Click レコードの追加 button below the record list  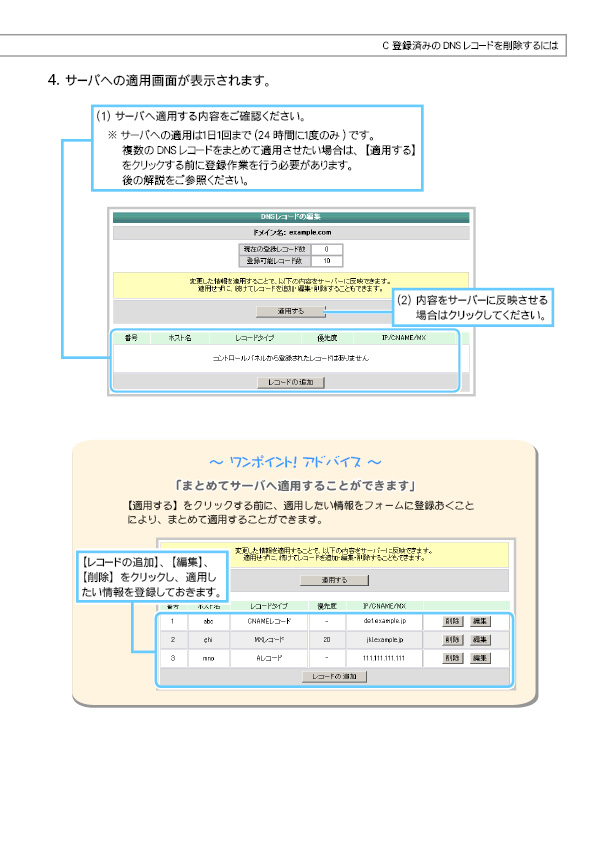tap(334, 676)
